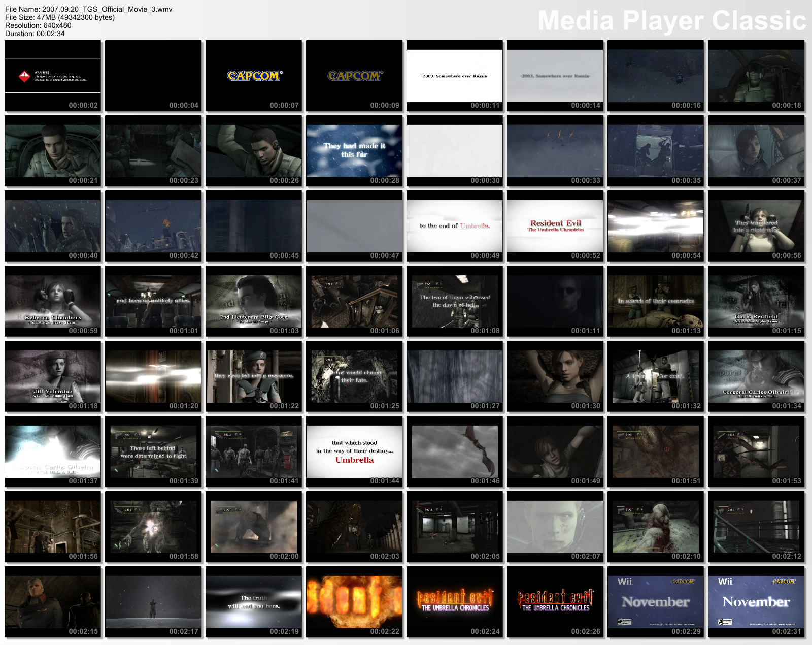Select the Corporal Carlos Oliveira frame at 00:01:34
812x645 pixels.
(756, 376)
